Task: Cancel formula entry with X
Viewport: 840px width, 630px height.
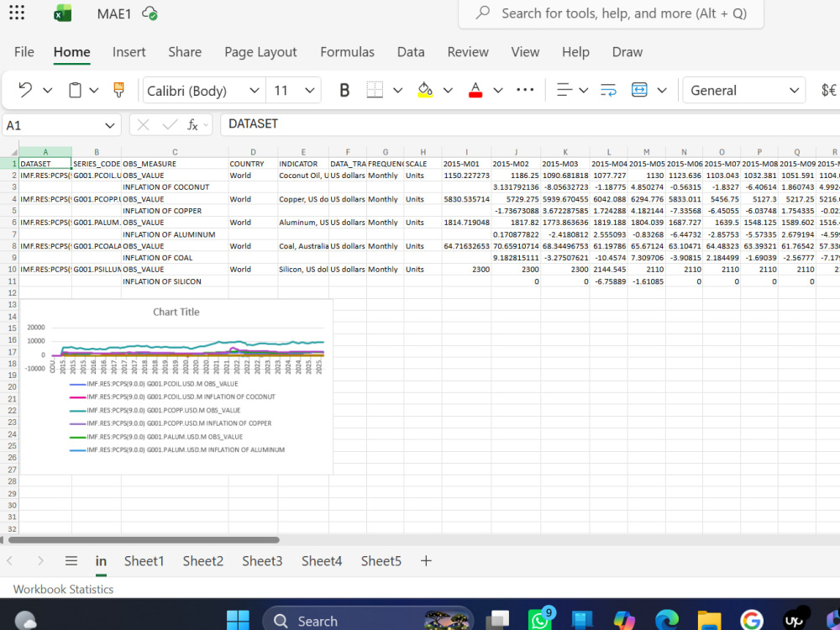Action: pyautogui.click(x=143, y=125)
